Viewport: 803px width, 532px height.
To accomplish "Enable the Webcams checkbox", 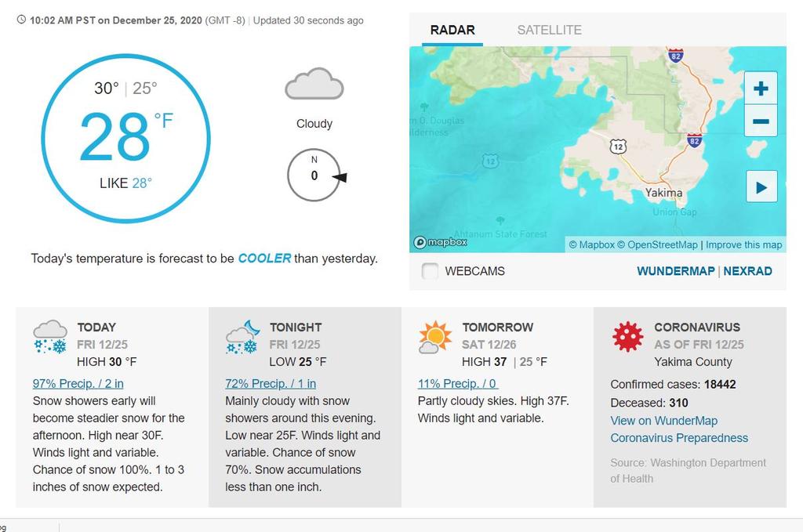I will tap(430, 271).
